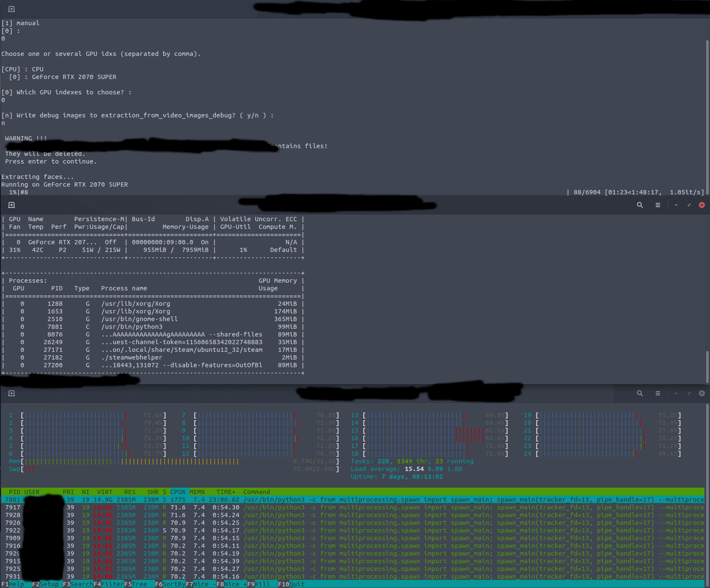
Task: Kill the selected process using F9 Kill
Action: [x=258, y=584]
